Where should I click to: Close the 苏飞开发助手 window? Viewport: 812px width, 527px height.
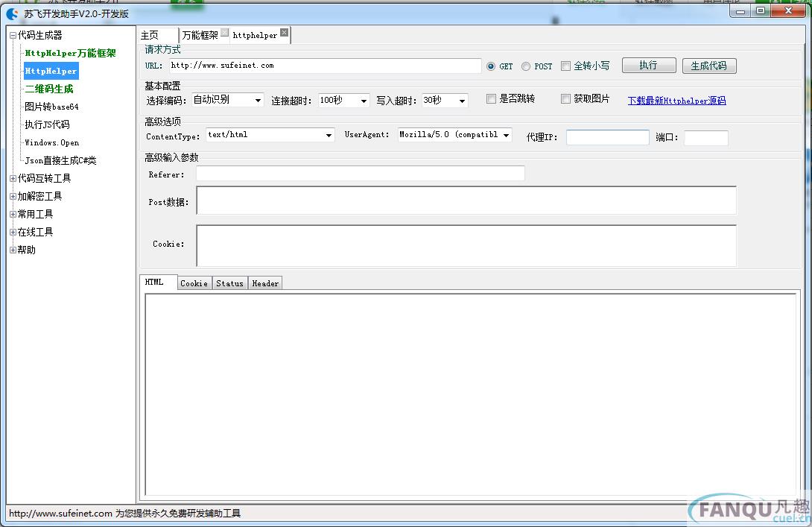tap(788, 11)
